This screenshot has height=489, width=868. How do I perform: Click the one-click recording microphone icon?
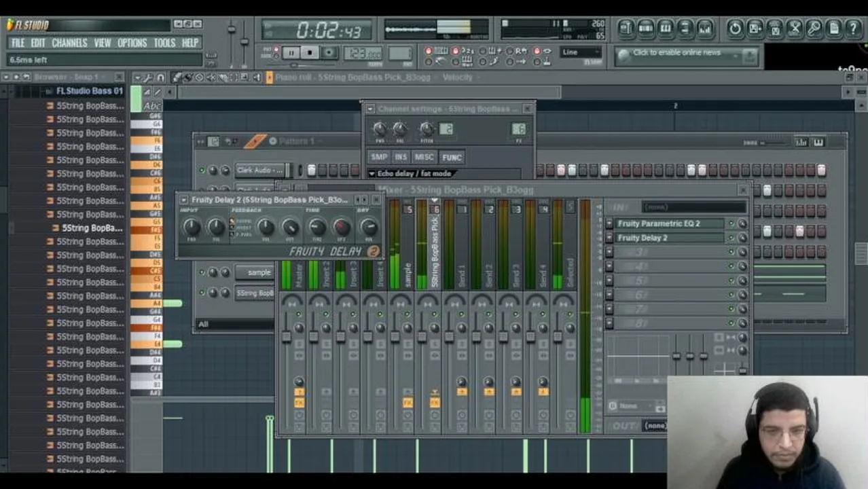tap(814, 29)
